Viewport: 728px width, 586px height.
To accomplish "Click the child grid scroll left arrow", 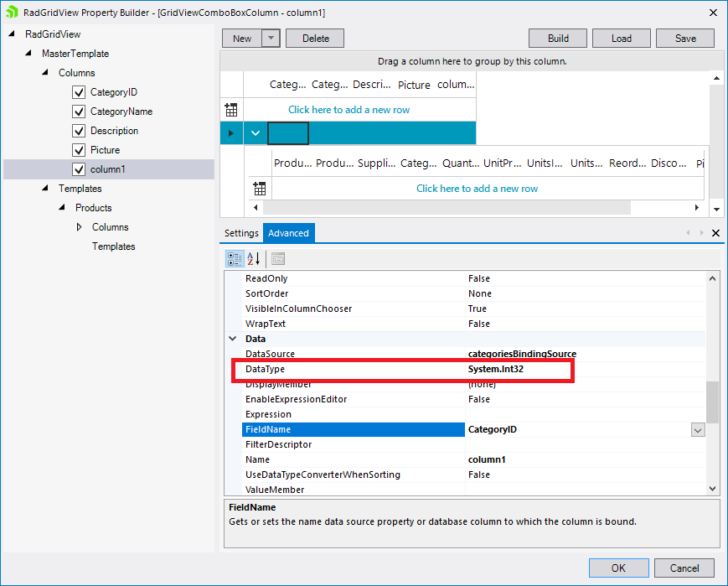I will pyautogui.click(x=256, y=207).
